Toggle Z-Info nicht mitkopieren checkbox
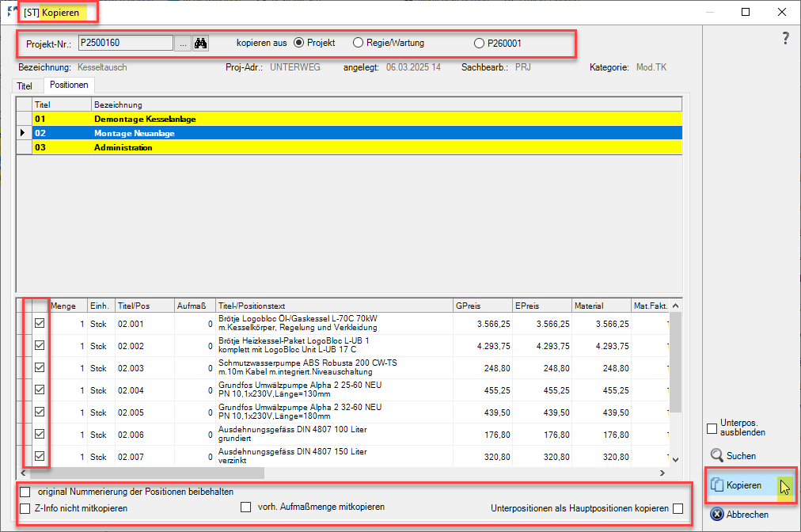 click(x=25, y=508)
